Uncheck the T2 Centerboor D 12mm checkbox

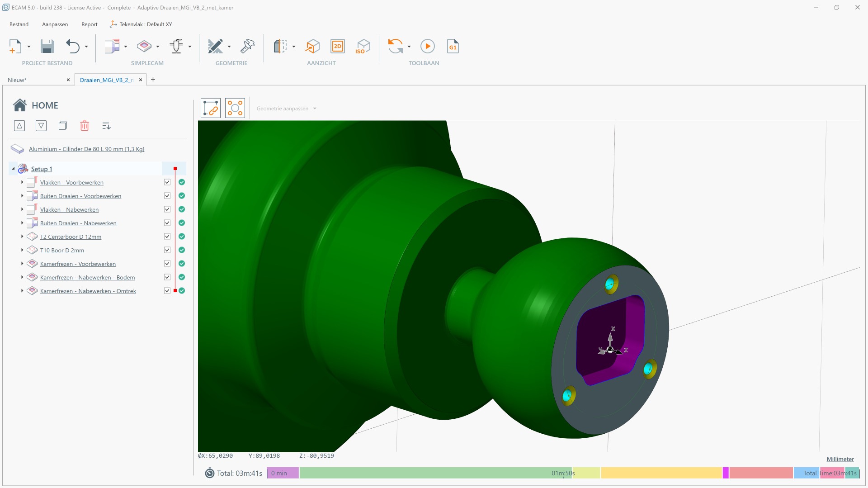pyautogui.click(x=167, y=237)
